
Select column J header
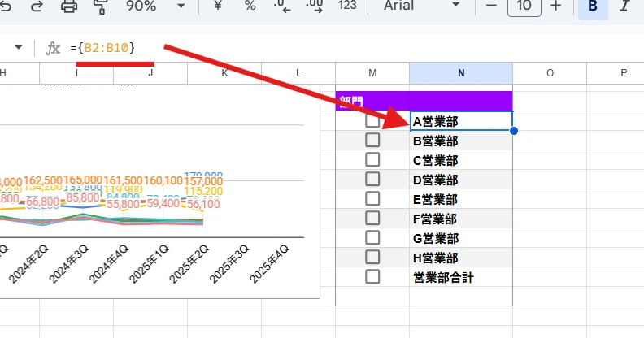(150, 73)
